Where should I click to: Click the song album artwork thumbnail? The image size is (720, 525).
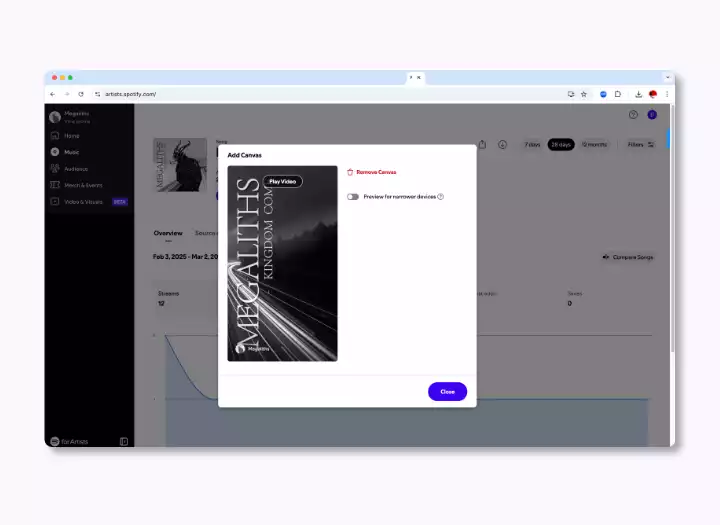click(x=180, y=165)
